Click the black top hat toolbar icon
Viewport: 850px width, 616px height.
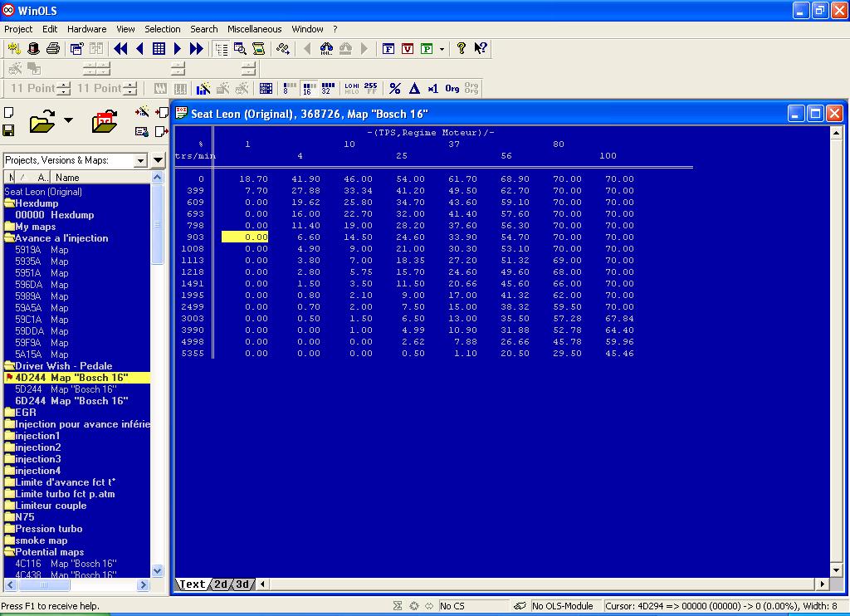click(x=33, y=49)
